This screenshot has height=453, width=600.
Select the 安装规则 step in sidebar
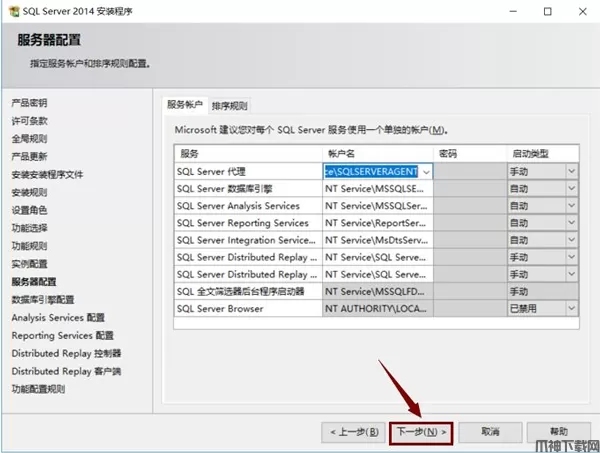[29, 192]
